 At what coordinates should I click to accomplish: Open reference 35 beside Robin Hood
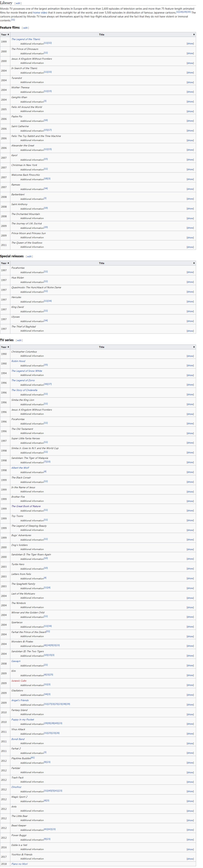coord(46,365)
